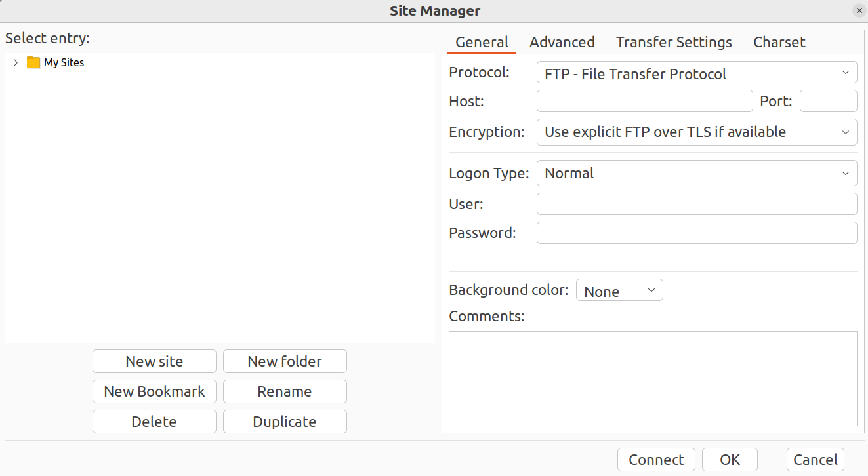
Task: Click the New folder button
Action: click(285, 361)
